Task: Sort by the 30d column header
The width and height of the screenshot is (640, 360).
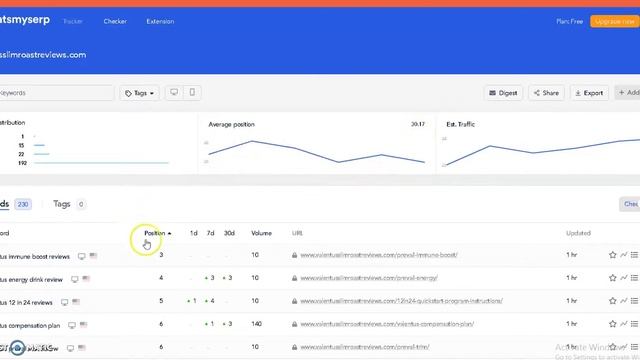Action: pos(229,233)
